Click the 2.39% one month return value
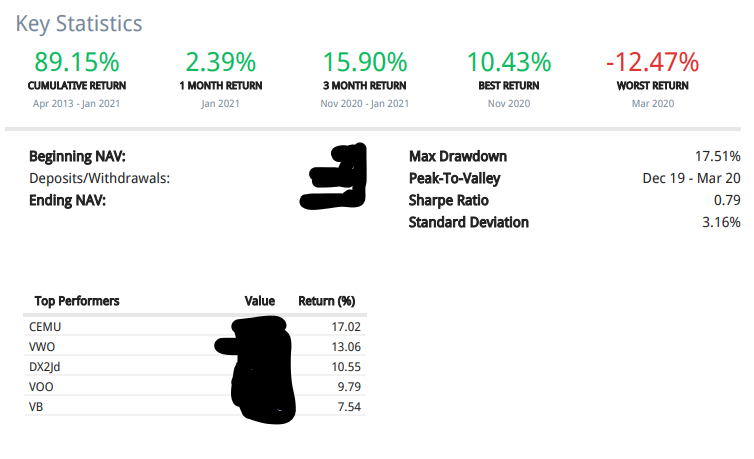 (x=220, y=62)
